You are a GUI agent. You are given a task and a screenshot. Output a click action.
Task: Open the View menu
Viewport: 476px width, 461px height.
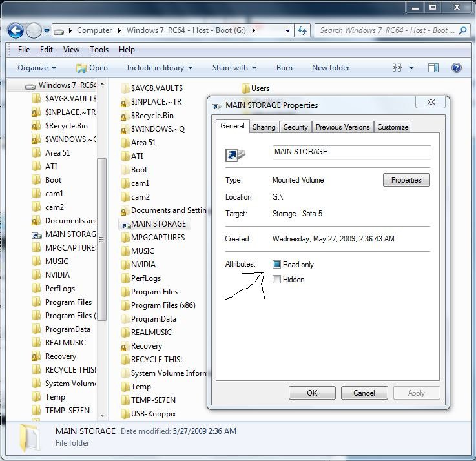(71, 50)
